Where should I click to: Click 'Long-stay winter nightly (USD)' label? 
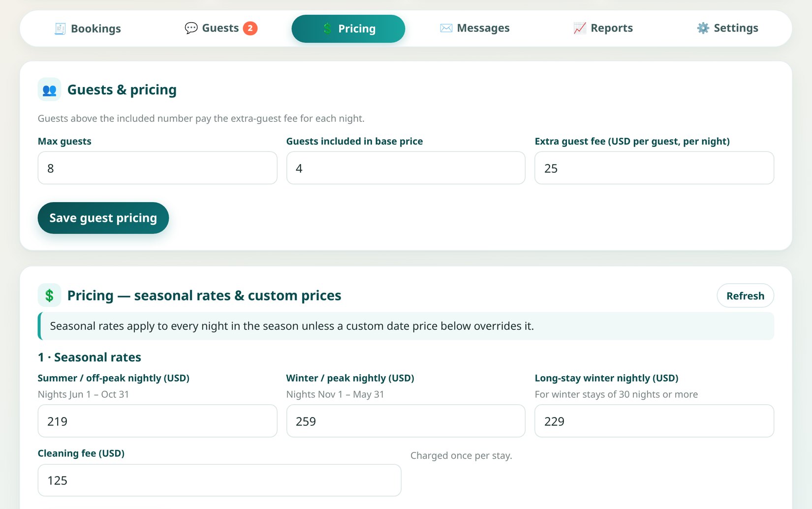tap(606, 378)
